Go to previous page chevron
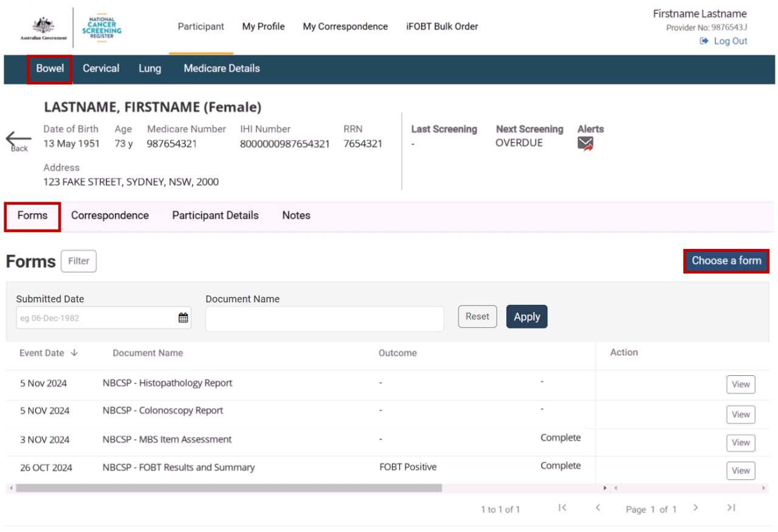 598,508
